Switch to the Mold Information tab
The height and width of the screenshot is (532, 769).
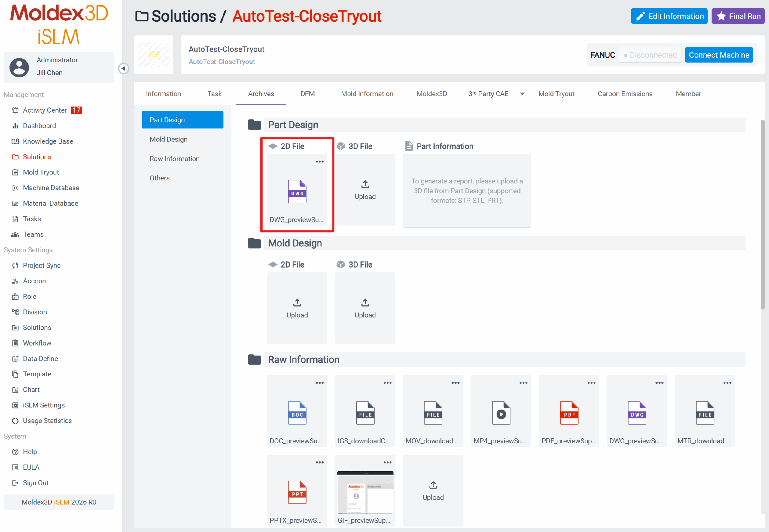click(367, 94)
